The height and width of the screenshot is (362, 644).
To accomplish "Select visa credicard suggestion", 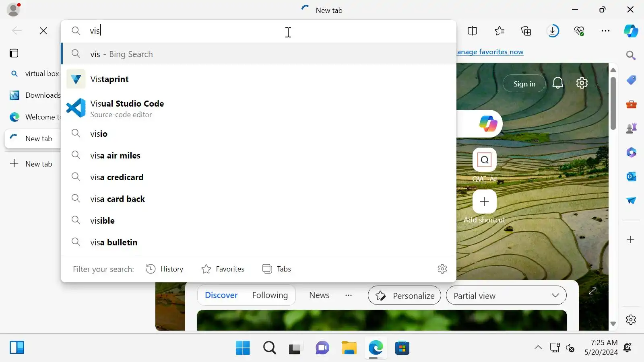I will (x=258, y=177).
